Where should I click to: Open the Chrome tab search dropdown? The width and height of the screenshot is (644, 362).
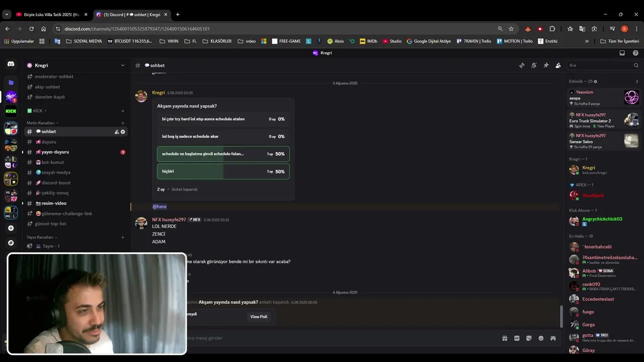click(x=7, y=15)
